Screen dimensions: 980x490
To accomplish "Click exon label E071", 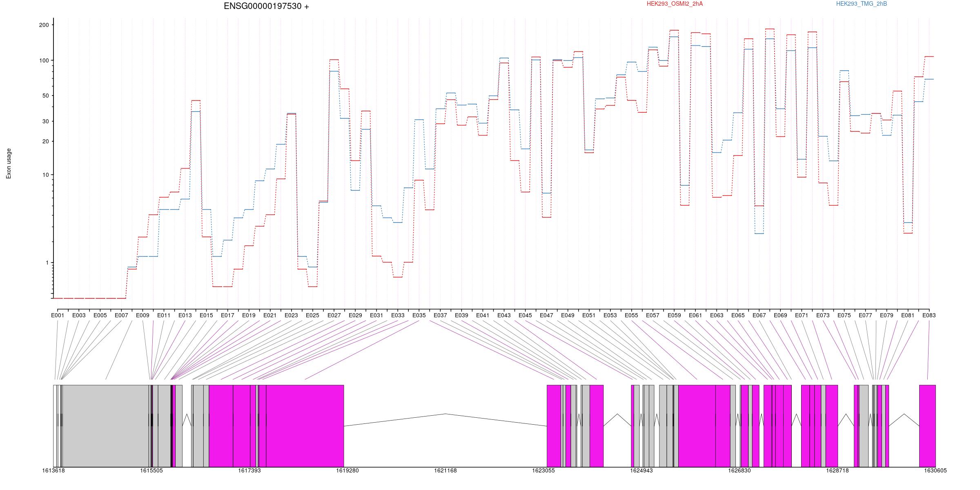I will click(802, 315).
